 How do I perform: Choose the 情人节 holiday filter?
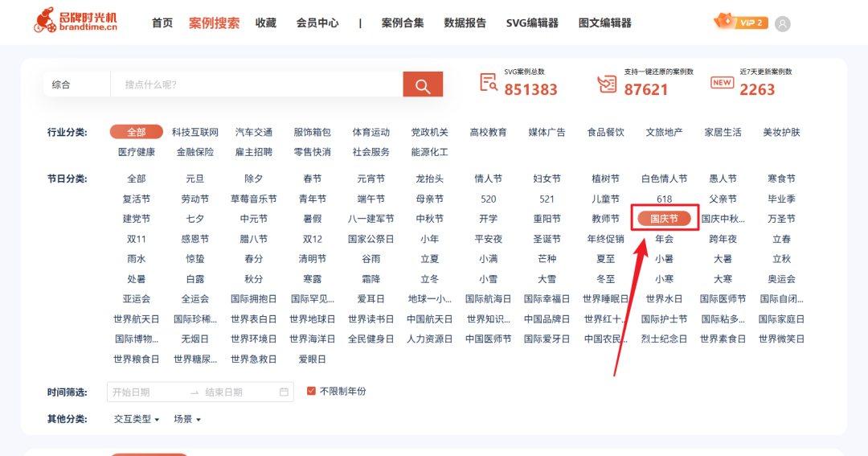489,179
